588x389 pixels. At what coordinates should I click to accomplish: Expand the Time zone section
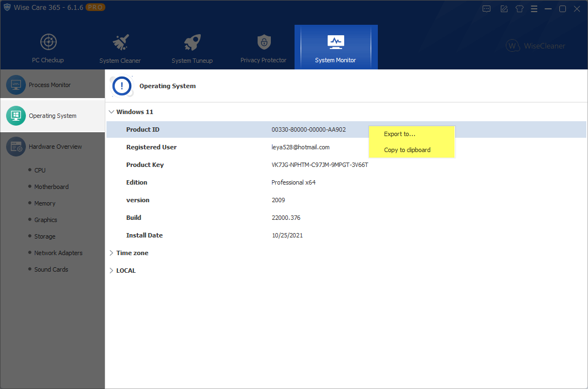coord(111,253)
